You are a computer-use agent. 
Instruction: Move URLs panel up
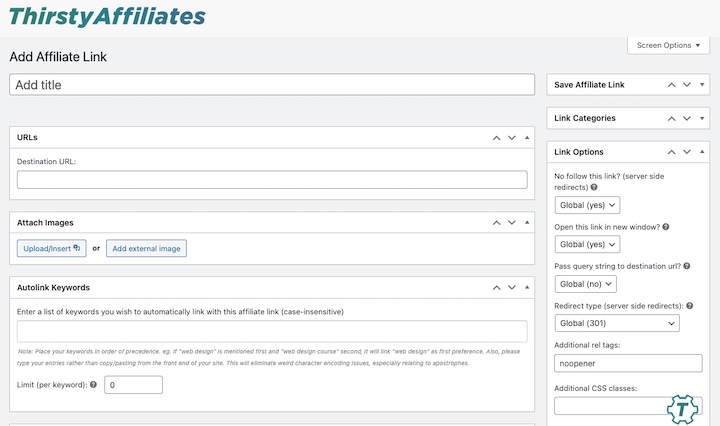496,138
